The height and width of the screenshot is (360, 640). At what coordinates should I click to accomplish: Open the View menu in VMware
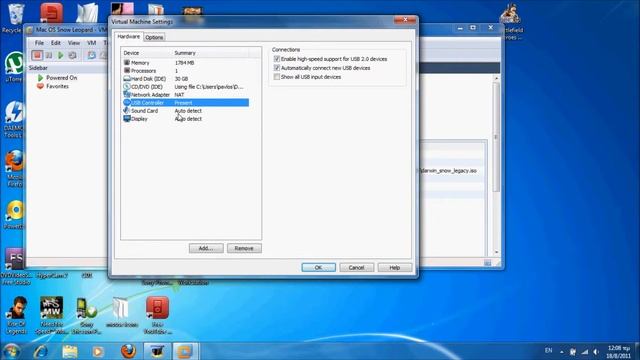point(74,42)
